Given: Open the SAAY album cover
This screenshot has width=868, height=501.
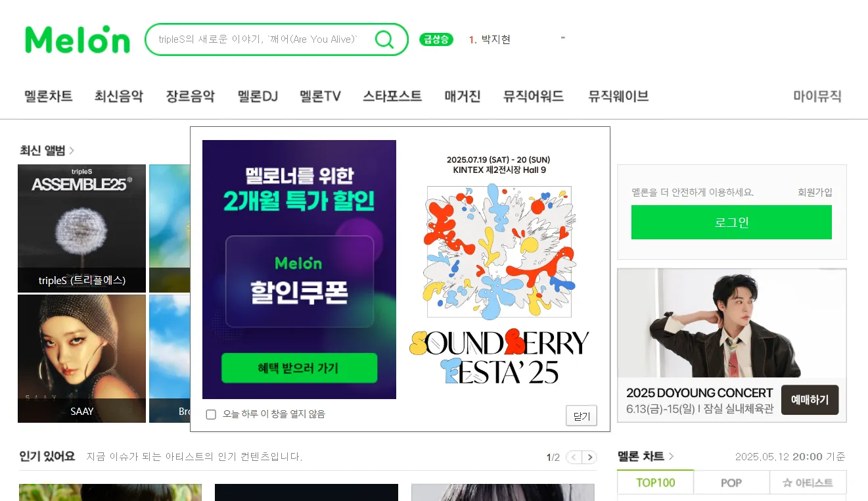Looking at the screenshot, I should (81, 358).
